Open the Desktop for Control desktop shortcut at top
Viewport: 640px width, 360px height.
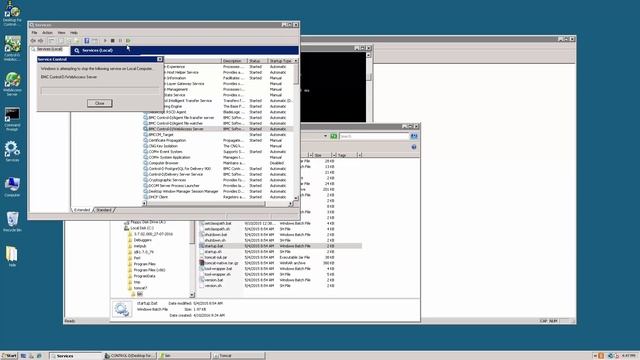pos(12,13)
